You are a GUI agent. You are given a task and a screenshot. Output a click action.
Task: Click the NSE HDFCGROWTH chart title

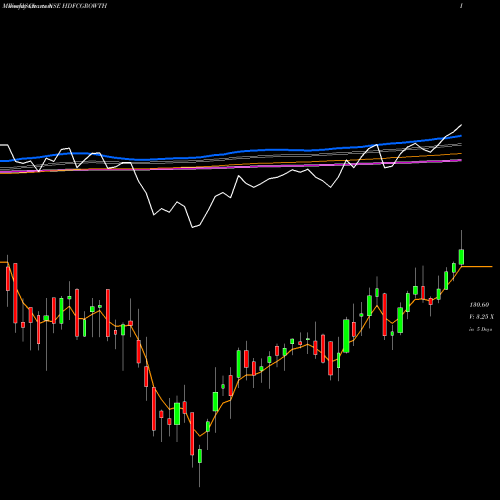point(79,6)
